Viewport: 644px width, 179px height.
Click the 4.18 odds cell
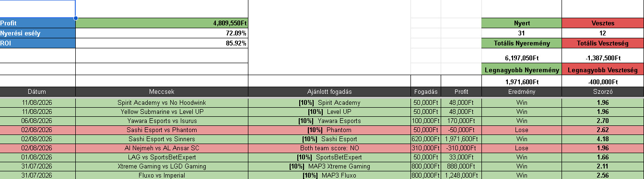[602, 139]
